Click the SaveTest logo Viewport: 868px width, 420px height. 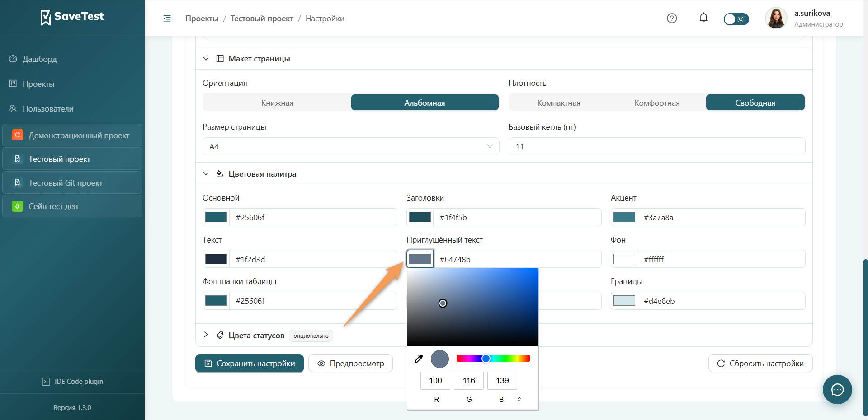72,17
